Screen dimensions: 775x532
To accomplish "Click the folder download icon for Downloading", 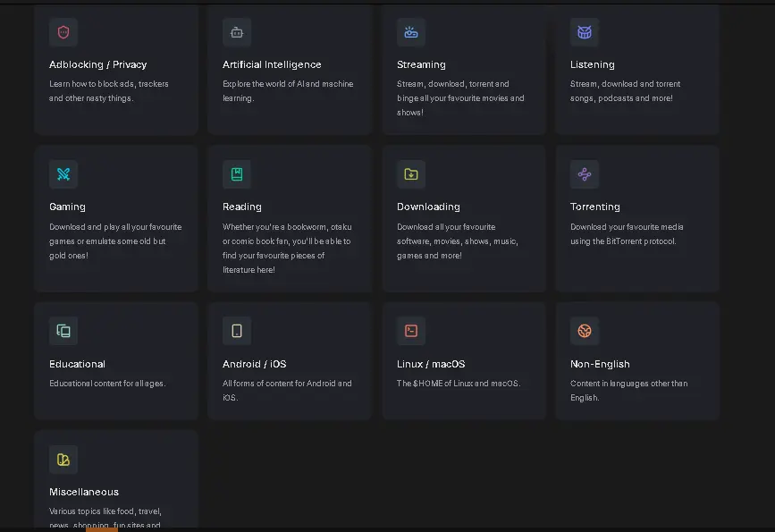I will tap(410, 174).
